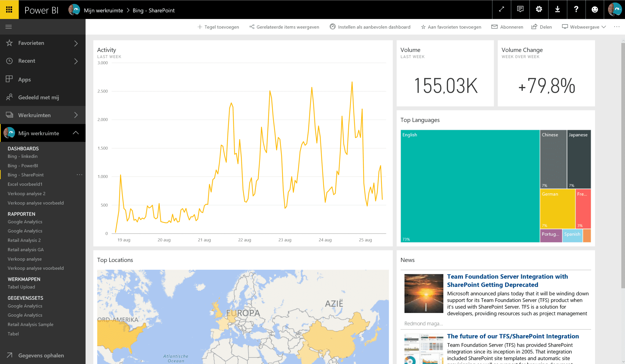Click the WERKMAPPEN section header
The image size is (625, 364).
coord(24,279)
